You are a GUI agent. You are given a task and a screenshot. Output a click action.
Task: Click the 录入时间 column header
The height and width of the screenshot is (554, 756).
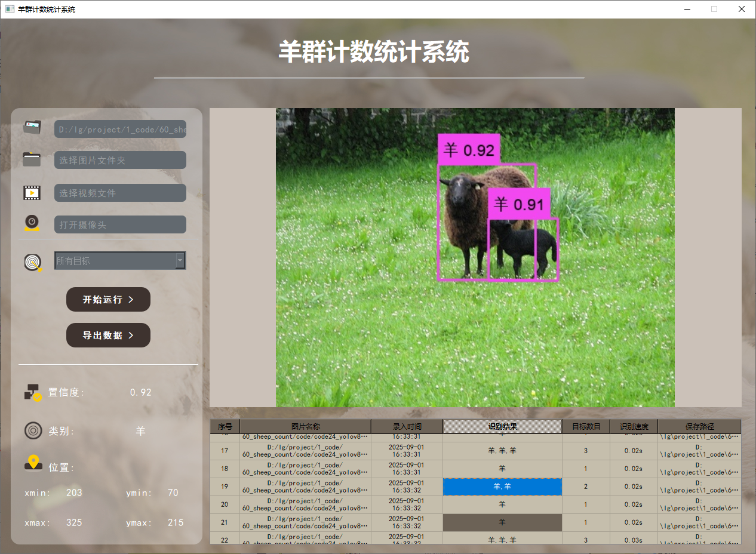(407, 426)
